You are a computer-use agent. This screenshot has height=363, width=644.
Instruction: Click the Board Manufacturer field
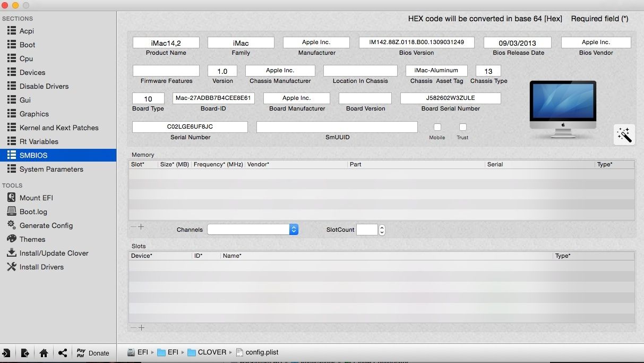pyautogui.click(x=297, y=98)
